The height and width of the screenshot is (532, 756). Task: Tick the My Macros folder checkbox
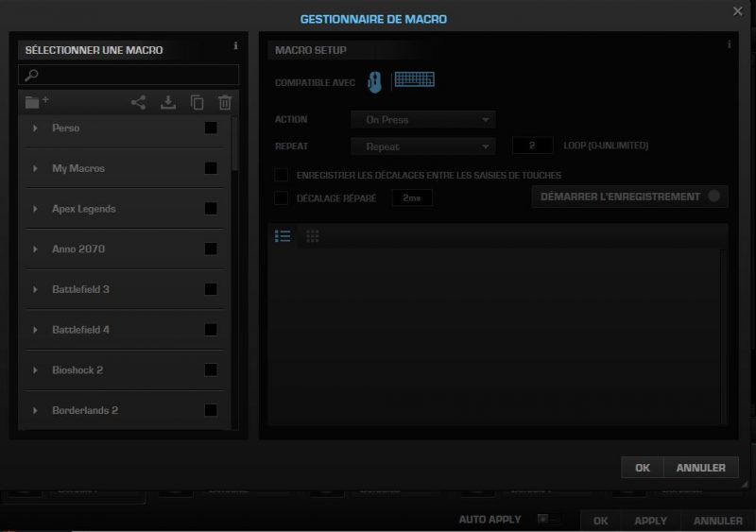pyautogui.click(x=211, y=168)
